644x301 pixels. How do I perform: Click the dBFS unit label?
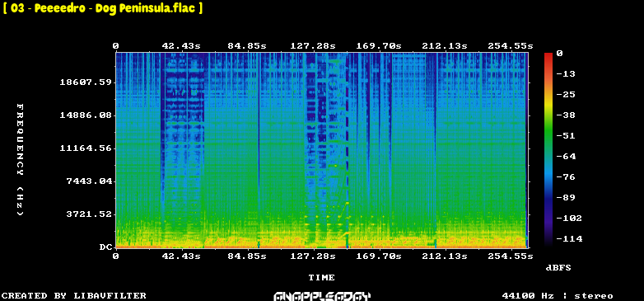tap(558, 268)
